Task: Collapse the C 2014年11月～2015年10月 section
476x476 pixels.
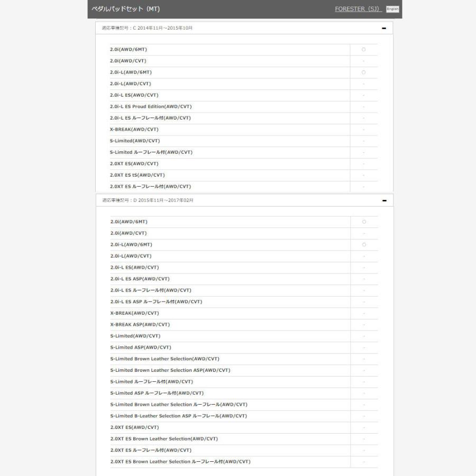Action: 384,28
